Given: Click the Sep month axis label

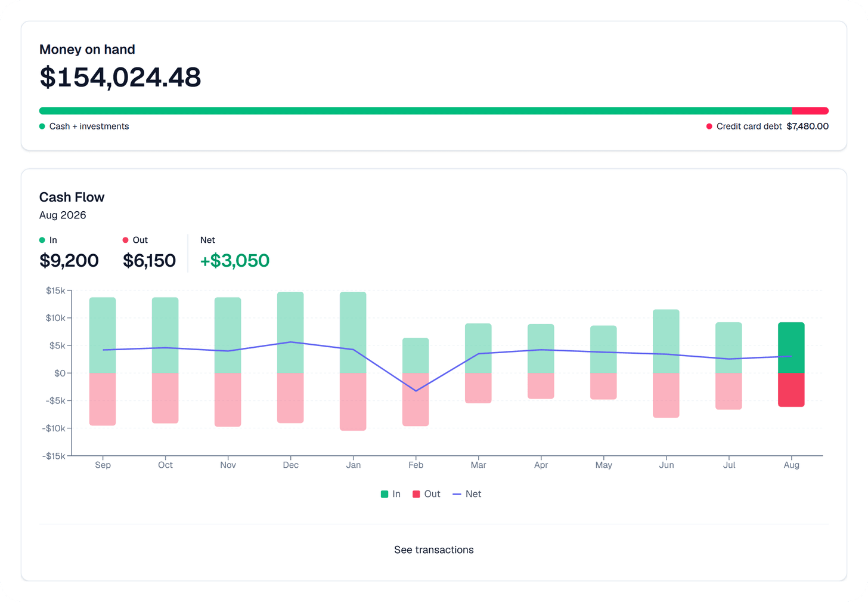Looking at the screenshot, I should (x=103, y=465).
